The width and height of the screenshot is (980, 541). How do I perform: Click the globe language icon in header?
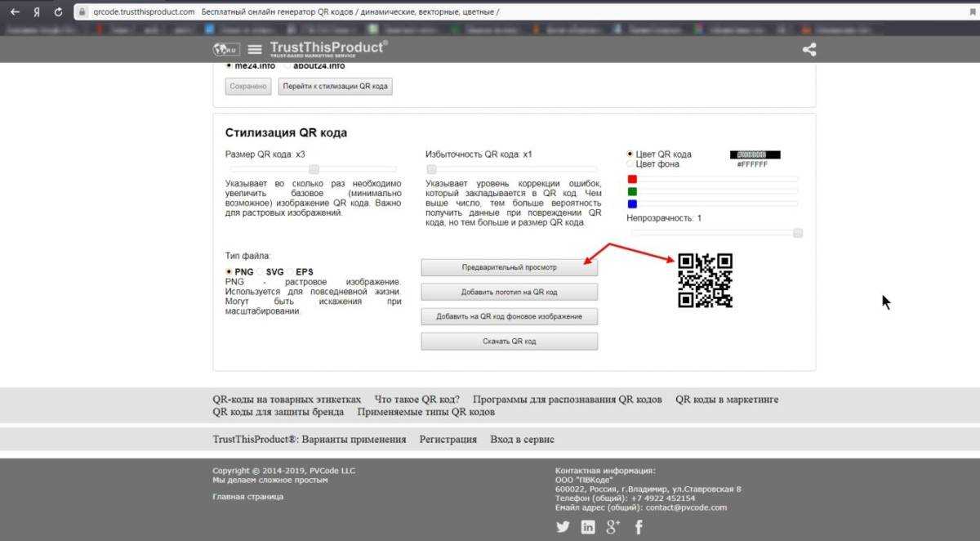[225, 49]
